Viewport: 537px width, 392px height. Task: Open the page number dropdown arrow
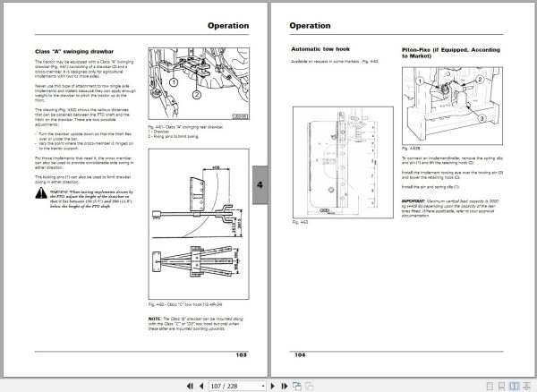click(262, 386)
